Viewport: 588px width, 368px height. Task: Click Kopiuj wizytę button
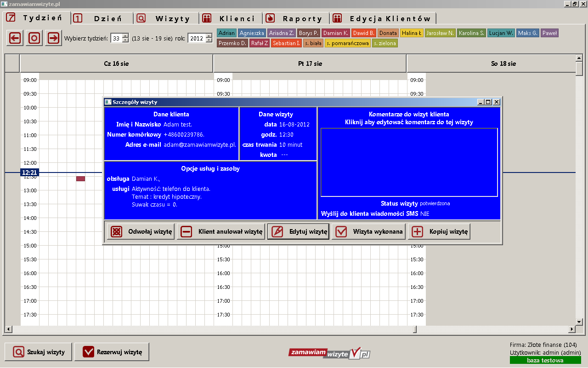(439, 232)
